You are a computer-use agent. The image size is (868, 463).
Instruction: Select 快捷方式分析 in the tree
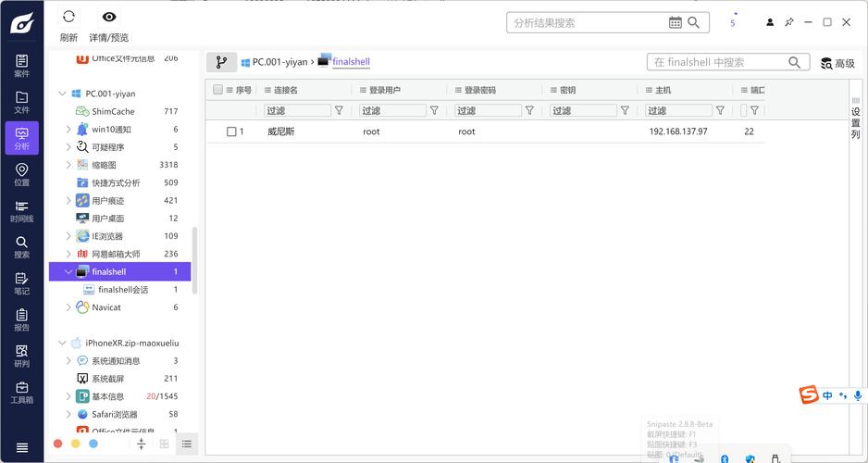(x=116, y=182)
